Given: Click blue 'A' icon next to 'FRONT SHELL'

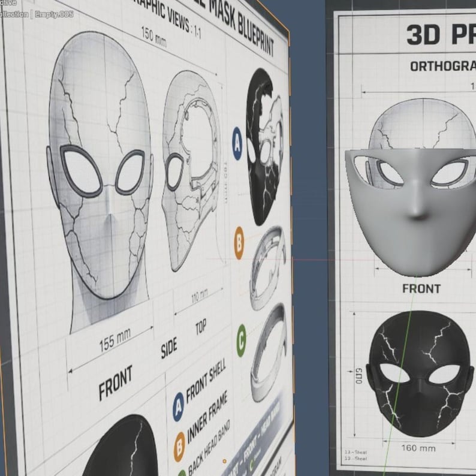Looking at the screenshot, I should (x=179, y=407).
